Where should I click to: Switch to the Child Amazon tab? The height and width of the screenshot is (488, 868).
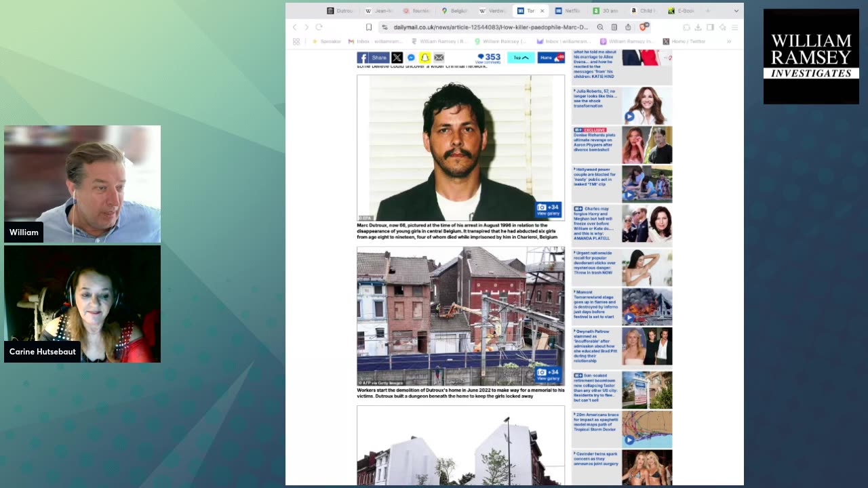click(644, 11)
